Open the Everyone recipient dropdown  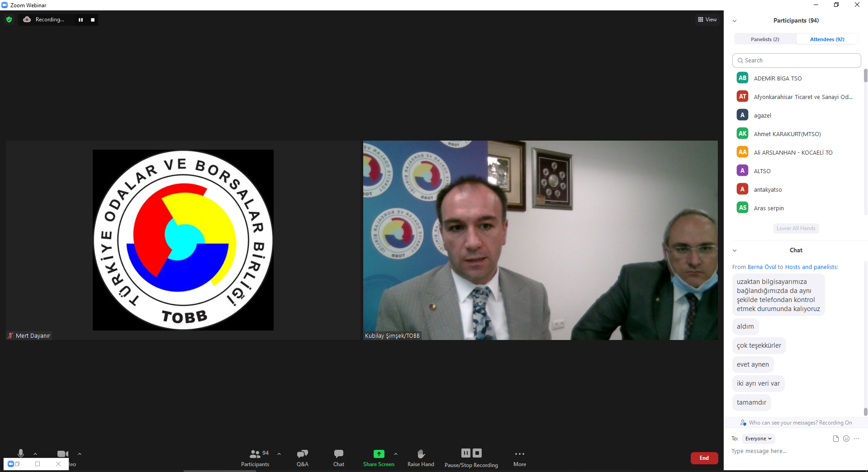click(759, 439)
